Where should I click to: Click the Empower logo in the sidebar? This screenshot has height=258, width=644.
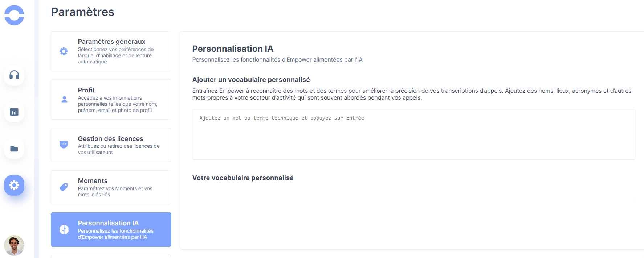(x=14, y=15)
